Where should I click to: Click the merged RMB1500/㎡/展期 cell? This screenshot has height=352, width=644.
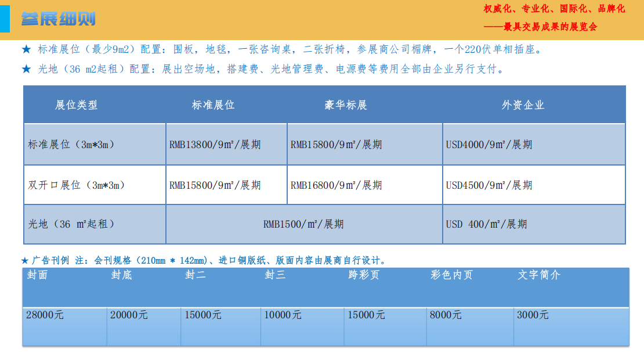pyautogui.click(x=303, y=224)
